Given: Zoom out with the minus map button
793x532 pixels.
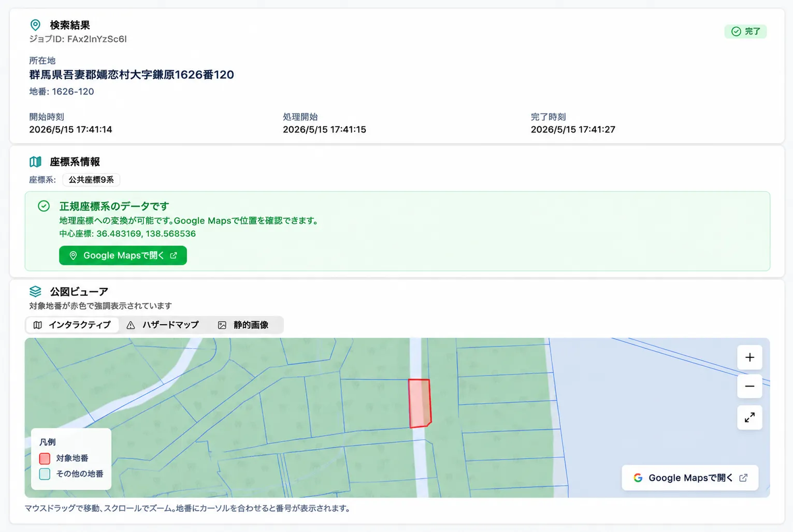Looking at the screenshot, I should [x=749, y=386].
